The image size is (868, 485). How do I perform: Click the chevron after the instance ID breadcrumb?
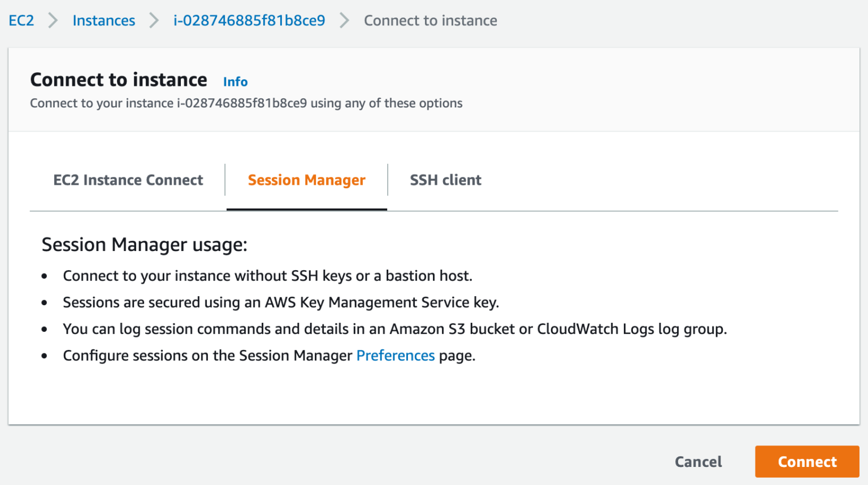(x=344, y=20)
